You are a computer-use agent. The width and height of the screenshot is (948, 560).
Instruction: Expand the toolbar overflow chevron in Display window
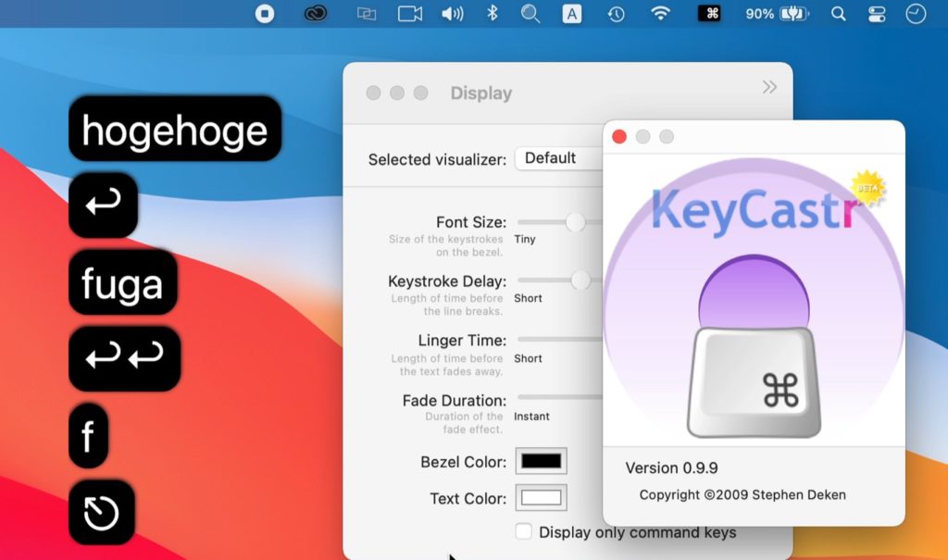click(x=769, y=86)
